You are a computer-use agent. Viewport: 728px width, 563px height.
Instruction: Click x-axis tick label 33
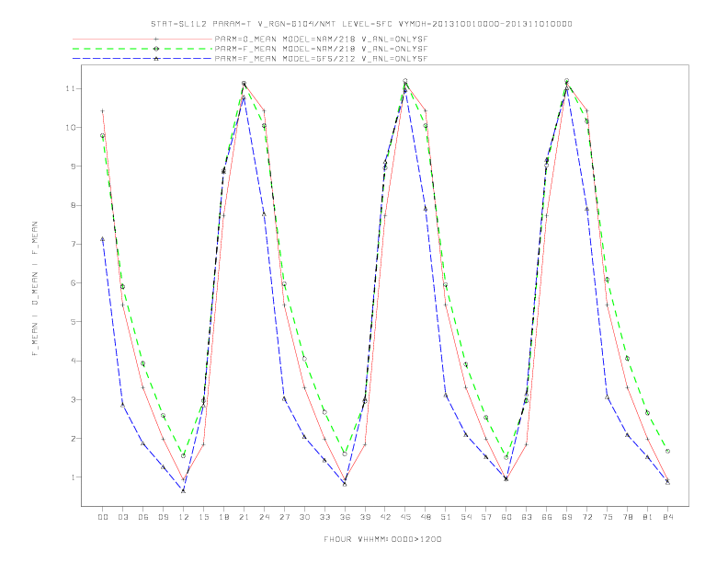[324, 517]
